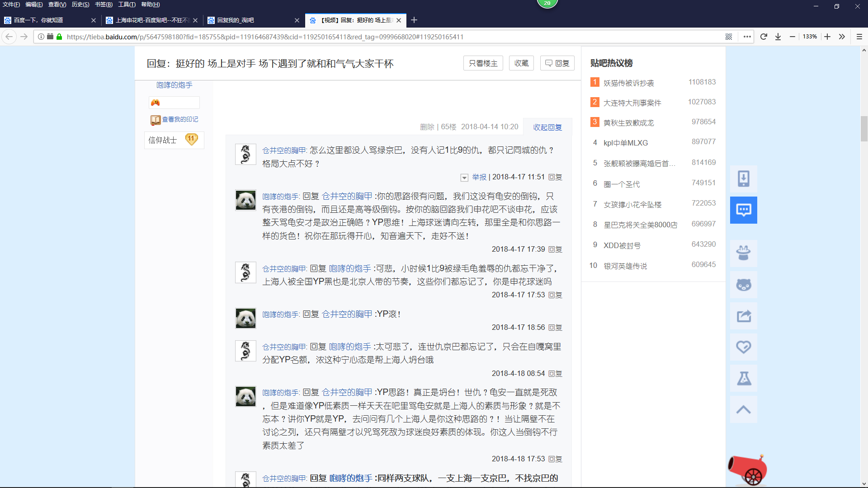Open the hot topic 星巴克将关全美8000店

click(x=641, y=225)
